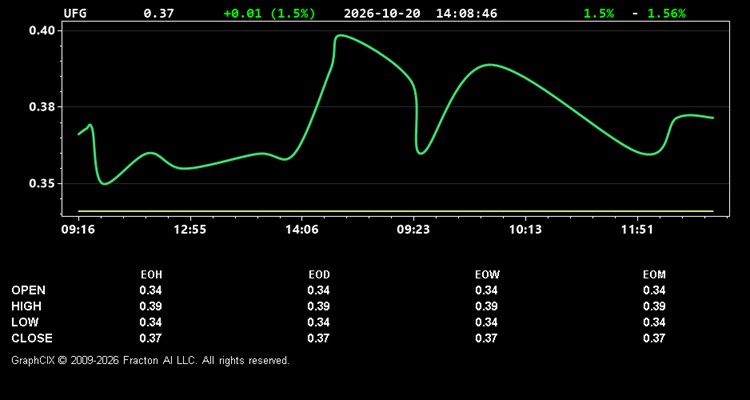Click the UFG ticker symbol
Screen dimensions: 750x400
75,13
